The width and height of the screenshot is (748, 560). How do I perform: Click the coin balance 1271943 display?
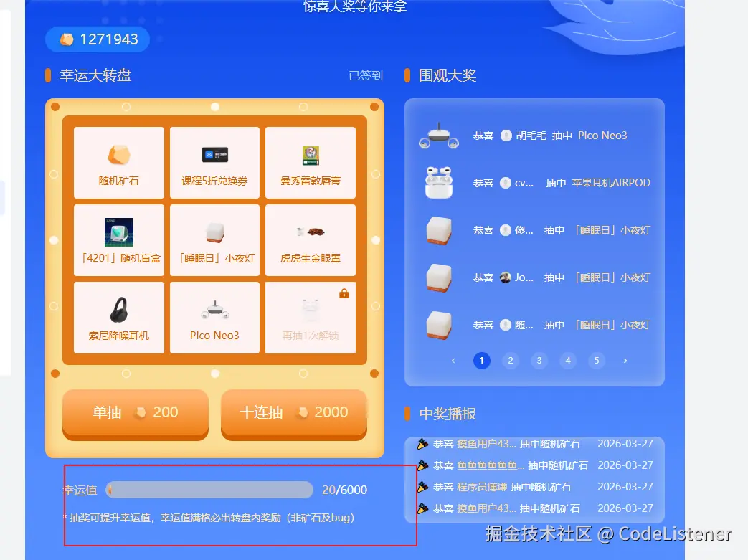(97, 39)
